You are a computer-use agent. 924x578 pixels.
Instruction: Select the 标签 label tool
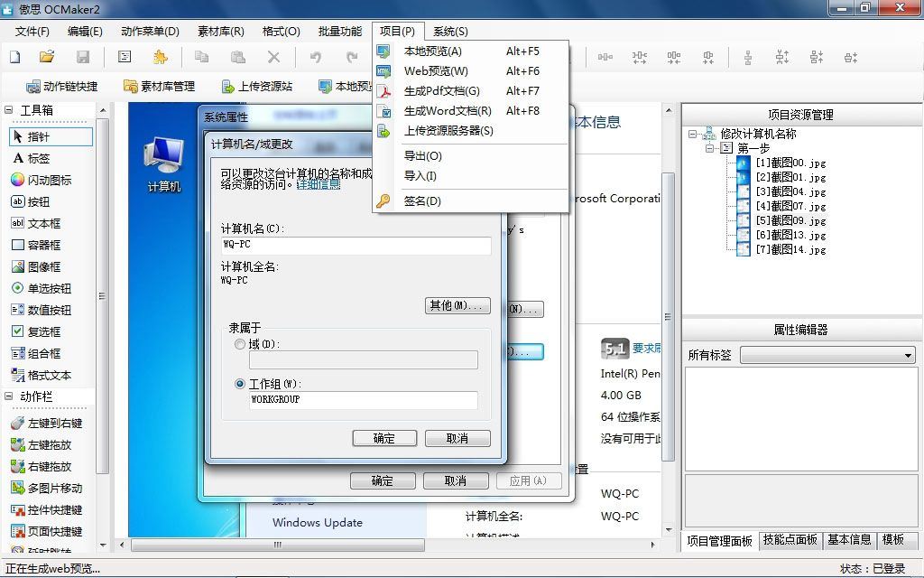[x=32, y=159]
